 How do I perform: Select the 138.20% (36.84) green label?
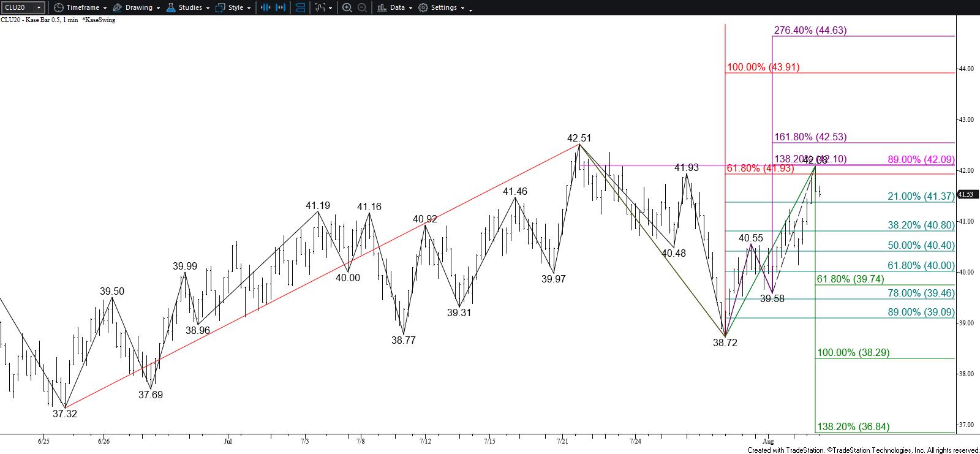(x=853, y=426)
